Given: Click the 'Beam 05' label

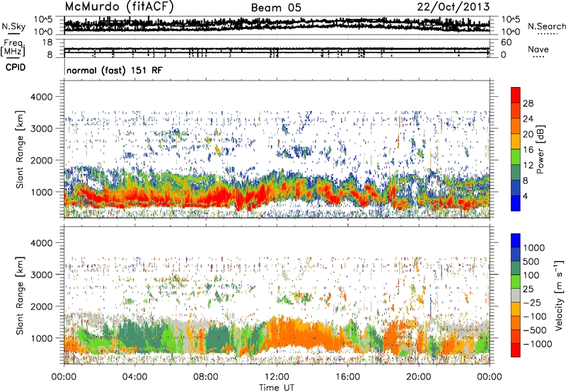Looking at the screenshot, I should (276, 8).
